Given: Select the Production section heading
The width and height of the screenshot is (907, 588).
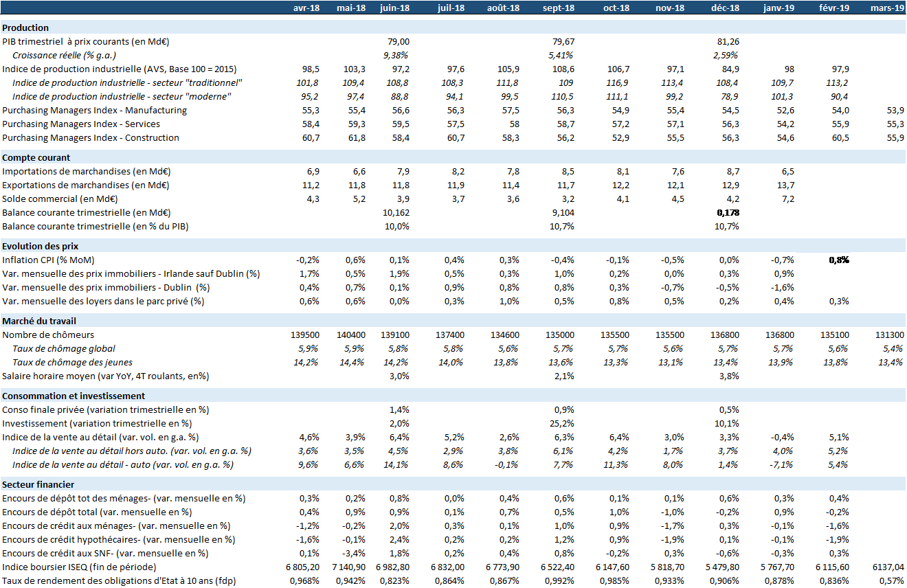Looking at the screenshot, I should 25,28.
